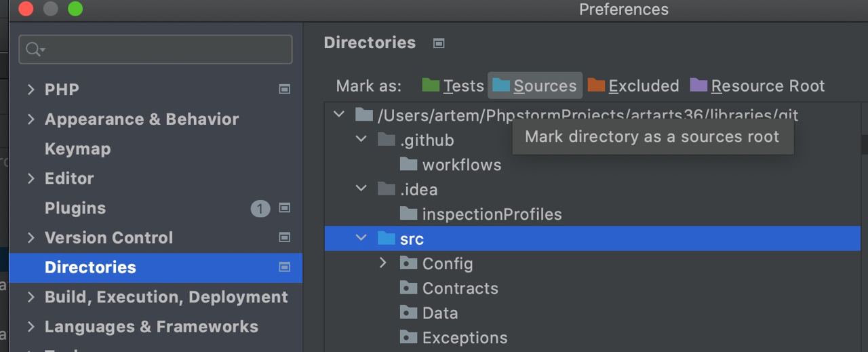Collapse the .idea folder node
This screenshot has height=352, width=868.
coord(361,188)
